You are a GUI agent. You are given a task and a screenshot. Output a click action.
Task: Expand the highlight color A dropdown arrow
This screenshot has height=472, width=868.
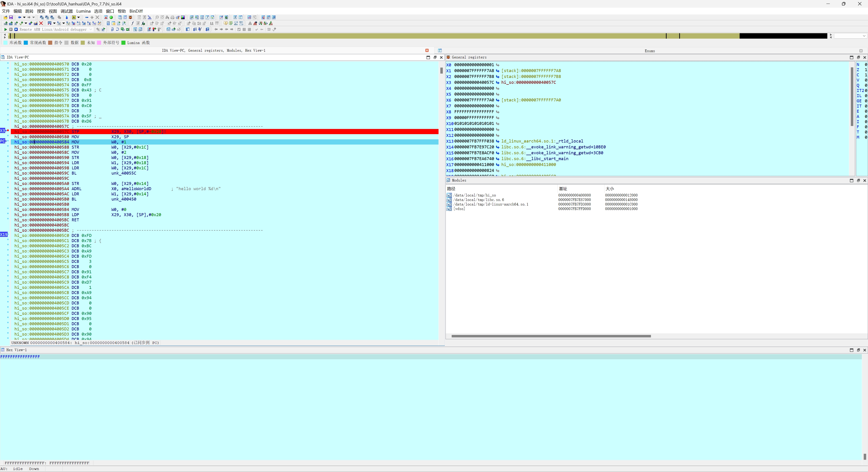[x=78, y=18]
